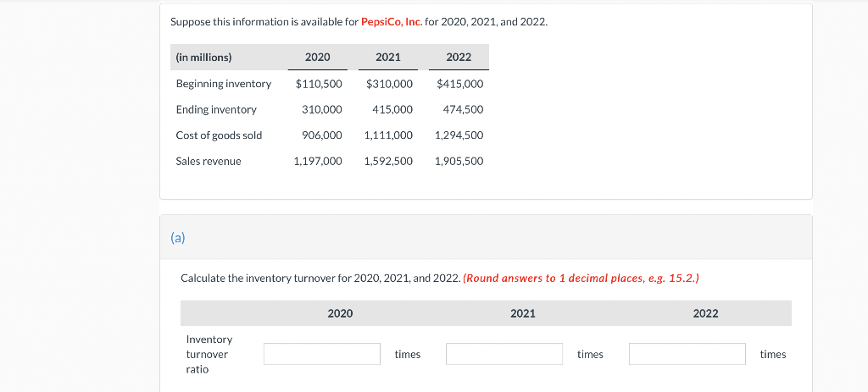Viewport: 868px width, 392px height.
Task: Select the (a) section label
Action: pyautogui.click(x=178, y=238)
